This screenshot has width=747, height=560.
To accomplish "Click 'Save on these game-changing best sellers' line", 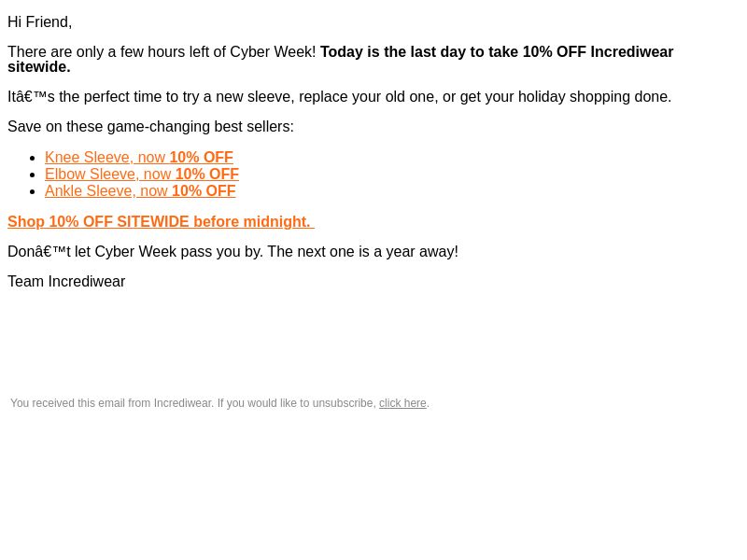I will pos(150,127).
